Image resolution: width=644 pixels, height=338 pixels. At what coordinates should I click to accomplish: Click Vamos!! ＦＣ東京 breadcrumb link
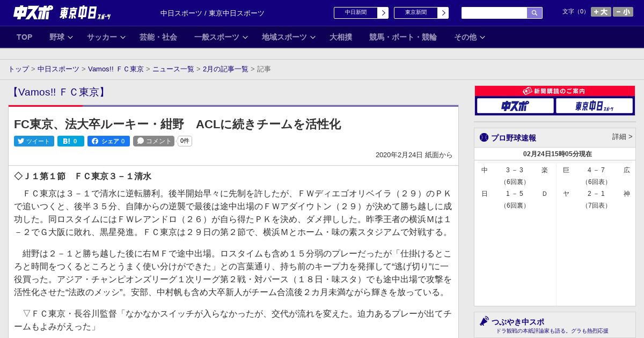pyautogui.click(x=116, y=69)
